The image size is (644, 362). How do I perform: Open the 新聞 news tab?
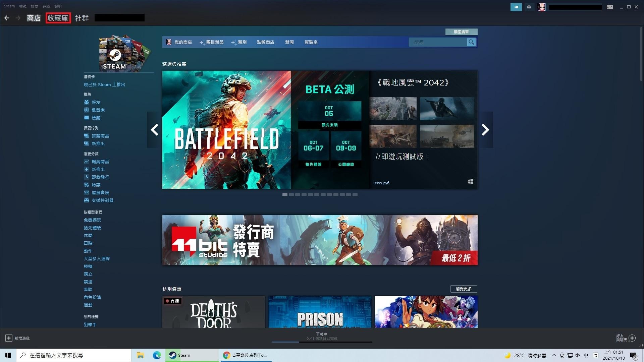point(289,42)
